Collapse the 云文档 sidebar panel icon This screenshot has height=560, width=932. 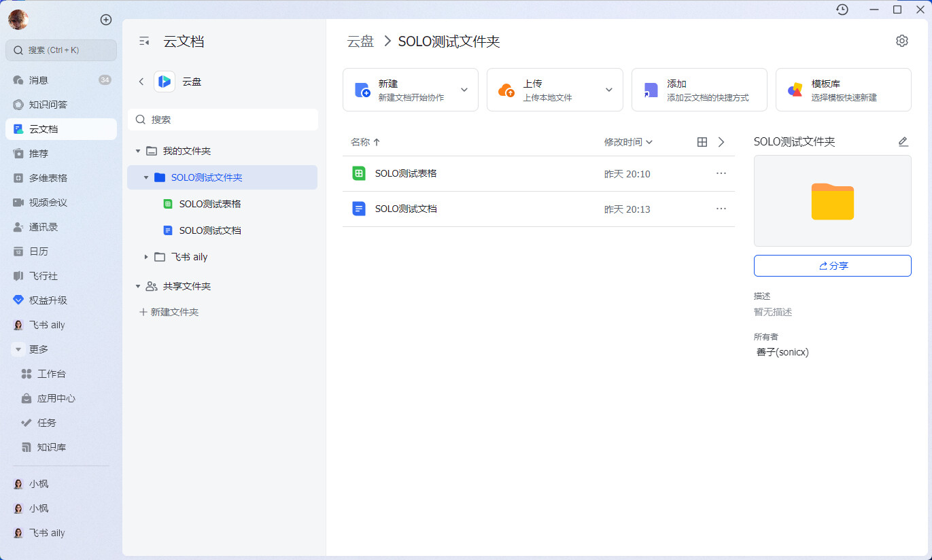coord(144,41)
